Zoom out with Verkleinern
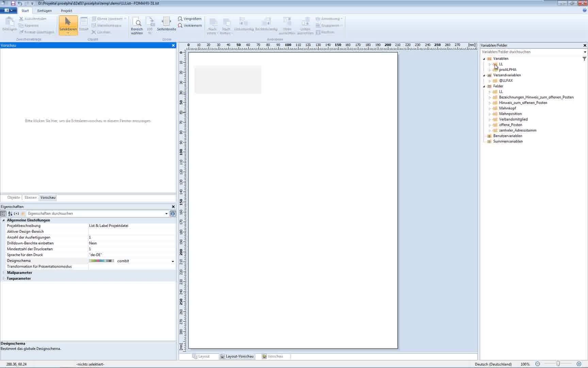This screenshot has width=588, height=368. click(190, 26)
